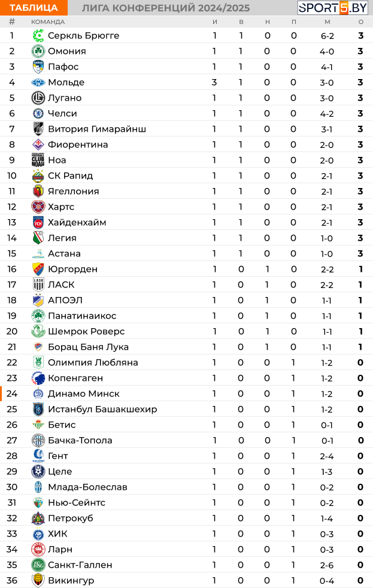Screen dimensions: 373x588
Task: Click the Betis club crest
Action: [x=38, y=425]
